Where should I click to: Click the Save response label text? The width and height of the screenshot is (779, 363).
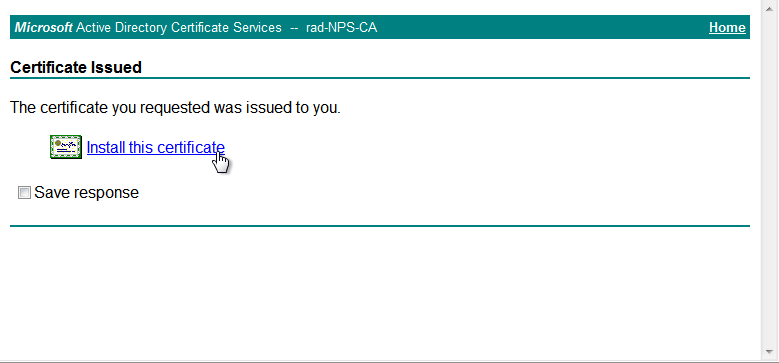[86, 193]
